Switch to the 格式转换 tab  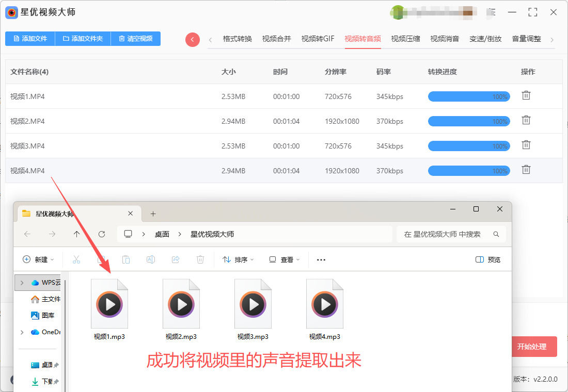point(238,39)
